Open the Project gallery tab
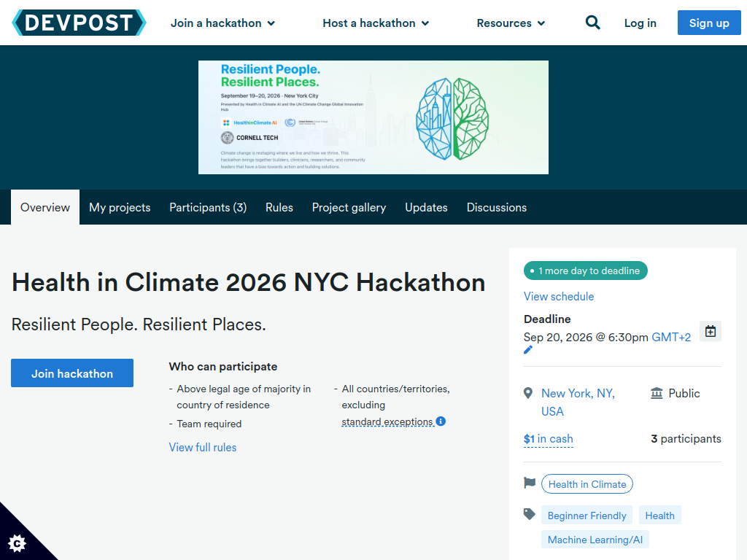Screen dimensions: 747x560 click(x=349, y=208)
